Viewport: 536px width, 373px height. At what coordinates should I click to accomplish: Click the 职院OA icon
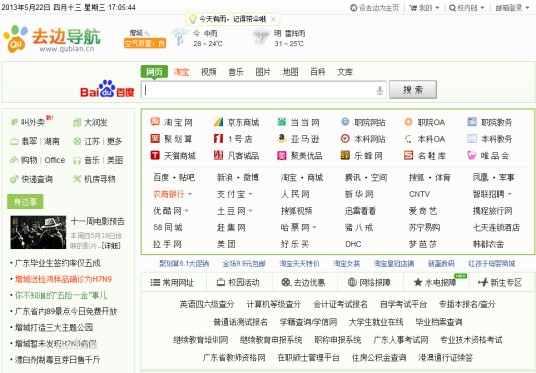408,122
